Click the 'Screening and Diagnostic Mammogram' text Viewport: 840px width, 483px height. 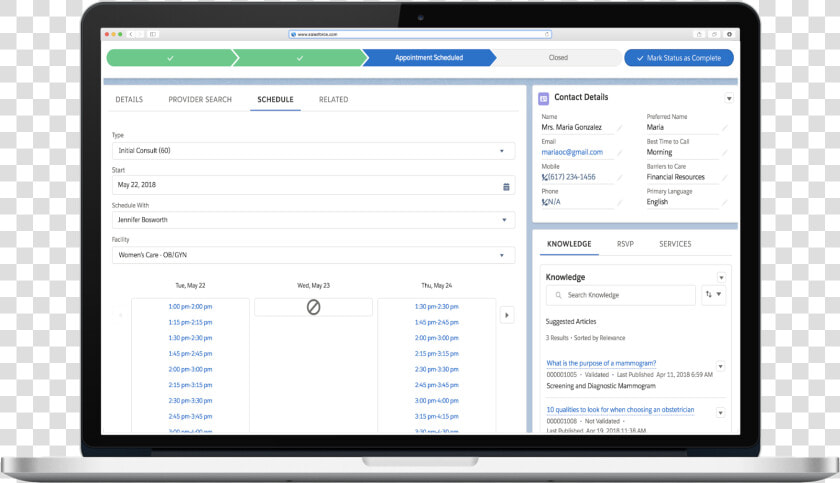(601, 386)
